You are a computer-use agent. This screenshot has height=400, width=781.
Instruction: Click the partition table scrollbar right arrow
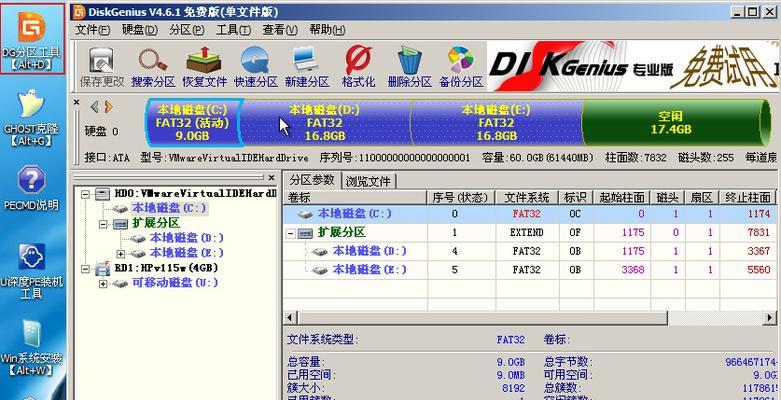click(x=770, y=318)
